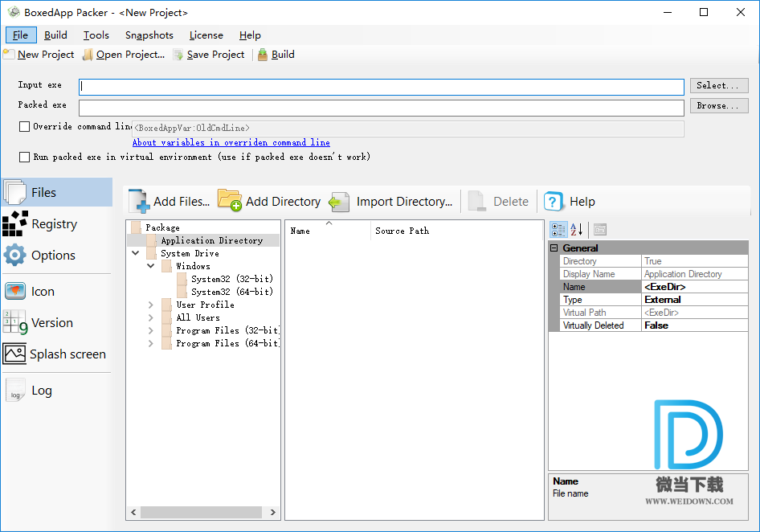Viewport: 760px width, 532px height.
Task: Click the Display Name property row
Action: (x=653, y=274)
